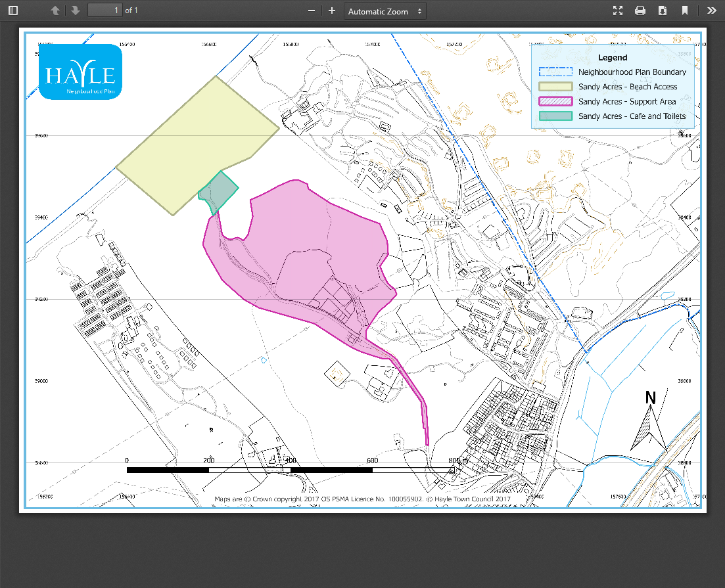This screenshot has width=725, height=588.
Task: Zoom in with the plus button
Action: pos(332,11)
